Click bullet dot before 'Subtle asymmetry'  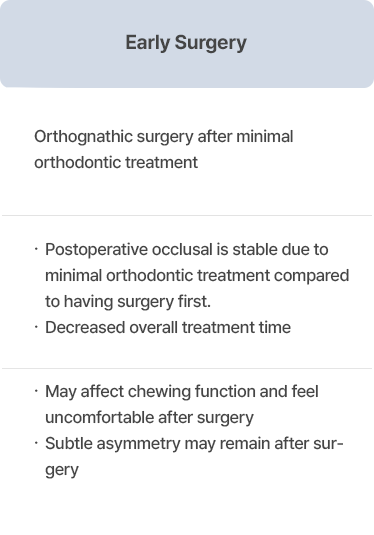pyautogui.click(x=36, y=443)
